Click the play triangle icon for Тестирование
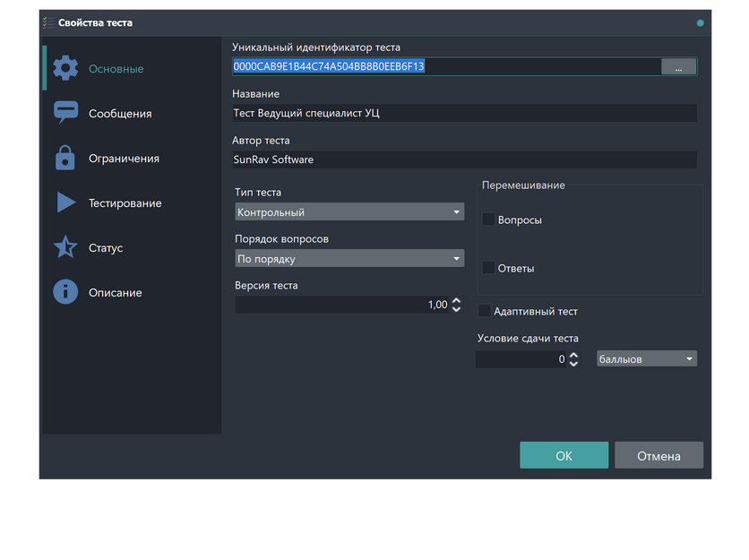 coord(66,202)
